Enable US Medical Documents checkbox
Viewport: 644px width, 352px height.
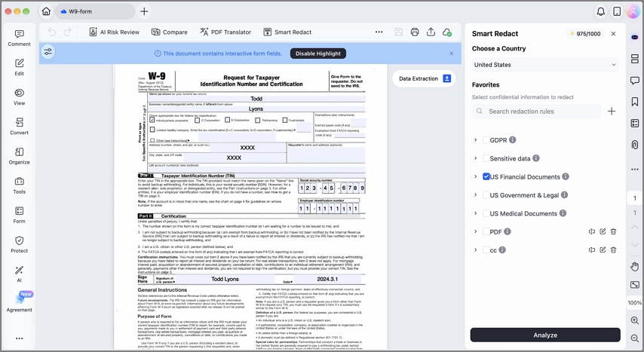tap(486, 213)
